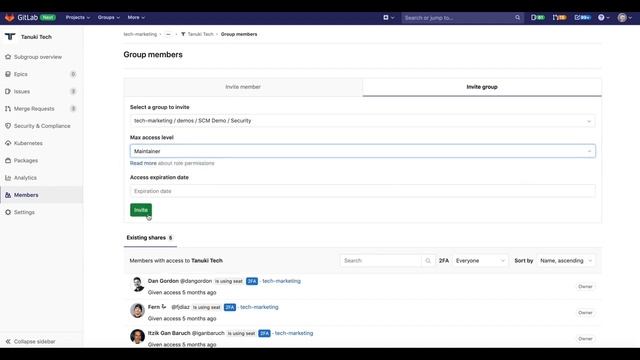Click the 'is using seat' badge for Fern
640x360 pixels.
(207, 307)
